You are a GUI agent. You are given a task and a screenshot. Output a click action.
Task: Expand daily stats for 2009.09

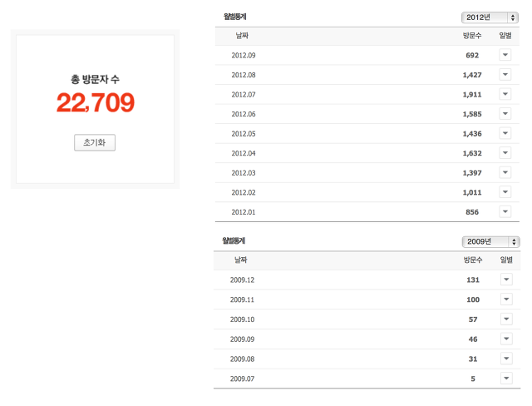pos(506,339)
